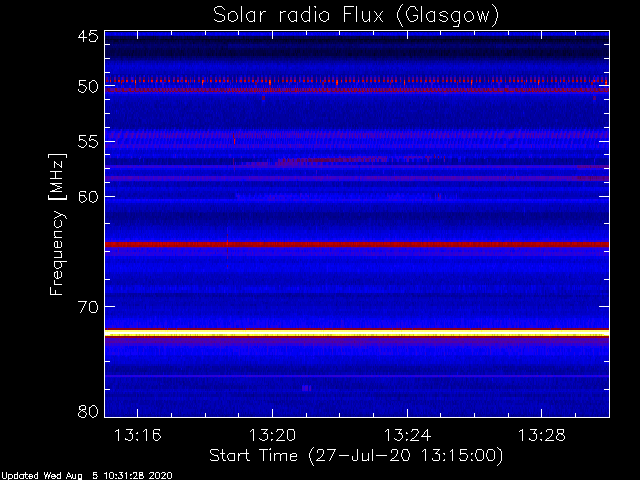The height and width of the screenshot is (480, 640).
Task: Click the 13:20 time axis label
Action: 272,435
